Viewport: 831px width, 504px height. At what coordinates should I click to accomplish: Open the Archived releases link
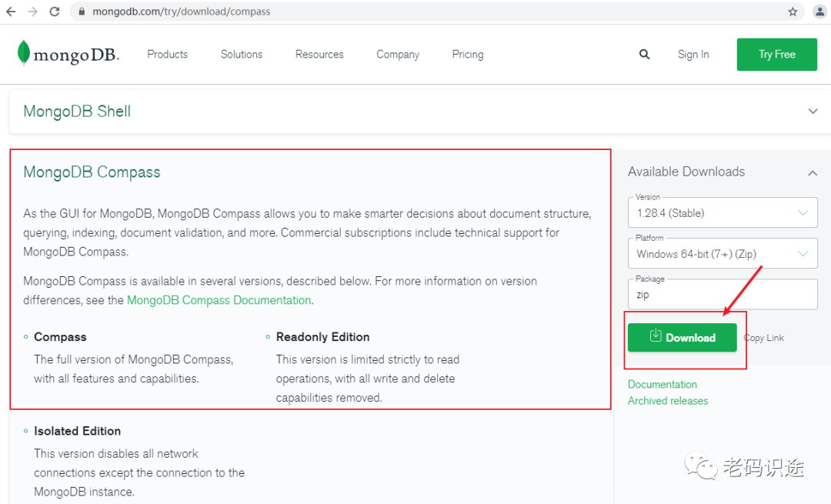pos(668,401)
